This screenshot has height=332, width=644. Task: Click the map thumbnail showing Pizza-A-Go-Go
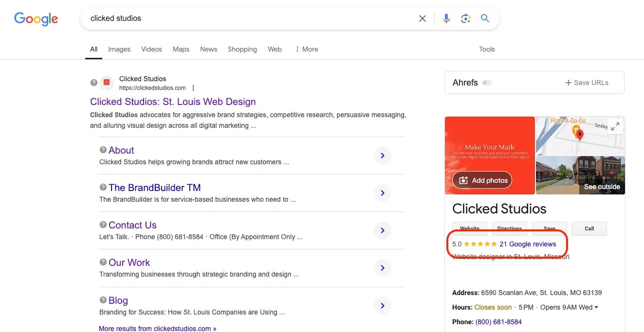coord(580,136)
